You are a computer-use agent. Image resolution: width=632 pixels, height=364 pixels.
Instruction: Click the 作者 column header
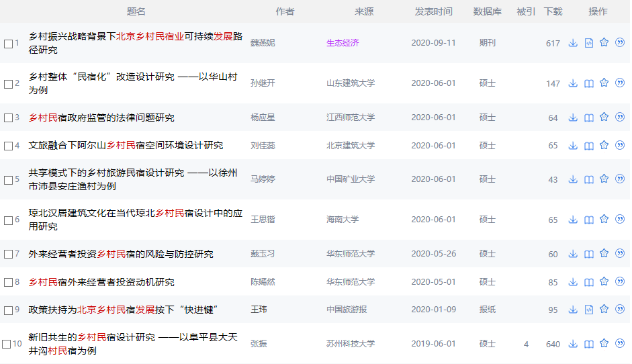click(285, 11)
